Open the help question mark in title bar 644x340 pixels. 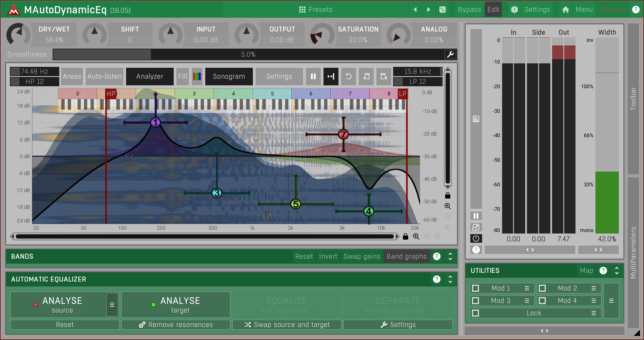(x=636, y=10)
